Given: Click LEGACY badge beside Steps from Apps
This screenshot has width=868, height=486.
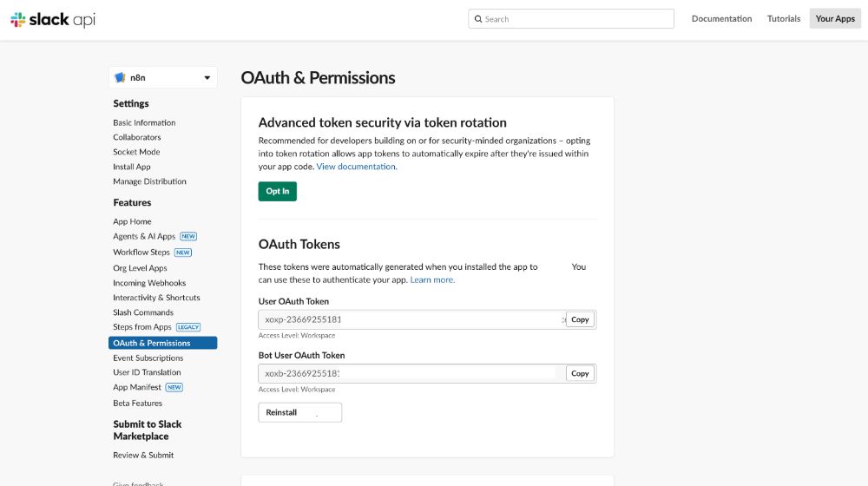Looking at the screenshot, I should pos(188,327).
